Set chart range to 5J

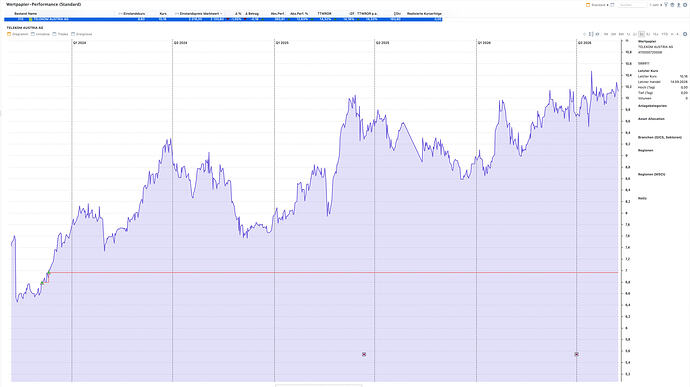click(648, 34)
